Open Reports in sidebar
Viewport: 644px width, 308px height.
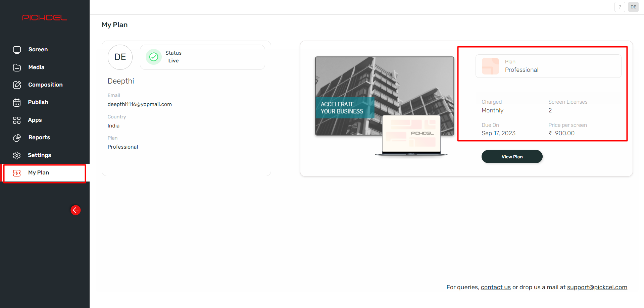(x=45, y=138)
